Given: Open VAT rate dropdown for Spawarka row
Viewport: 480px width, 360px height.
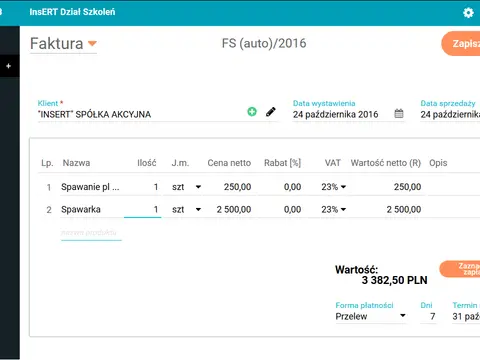Looking at the screenshot, I should (343, 209).
